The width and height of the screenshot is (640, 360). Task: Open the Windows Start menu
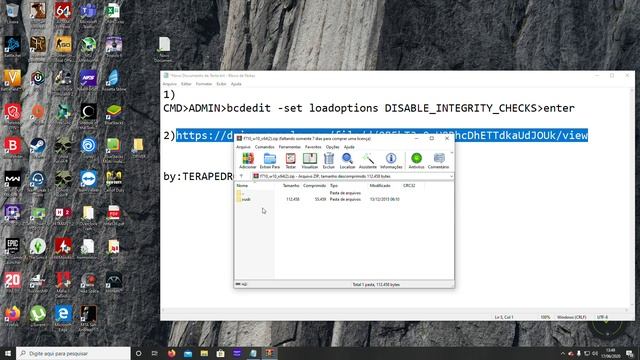coord(7,353)
